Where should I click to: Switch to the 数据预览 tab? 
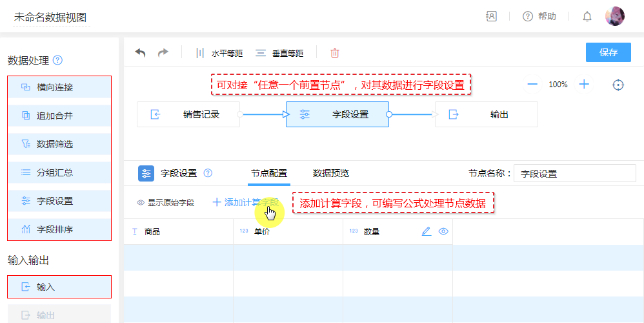[x=331, y=173]
